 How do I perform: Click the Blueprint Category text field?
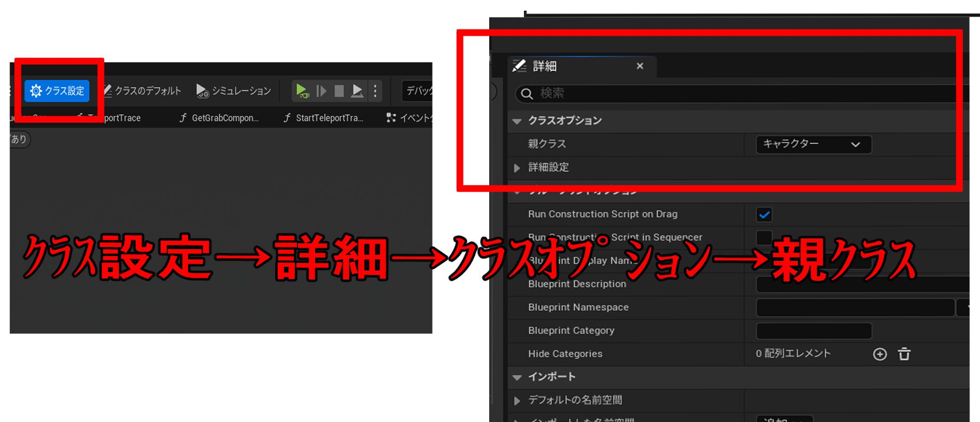(813, 331)
